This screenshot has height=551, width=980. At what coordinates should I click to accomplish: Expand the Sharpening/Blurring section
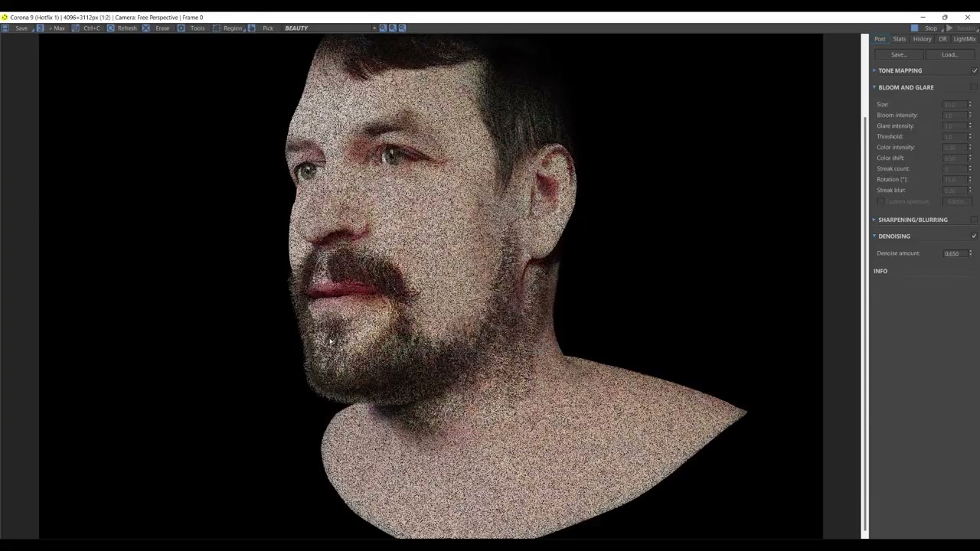click(874, 220)
